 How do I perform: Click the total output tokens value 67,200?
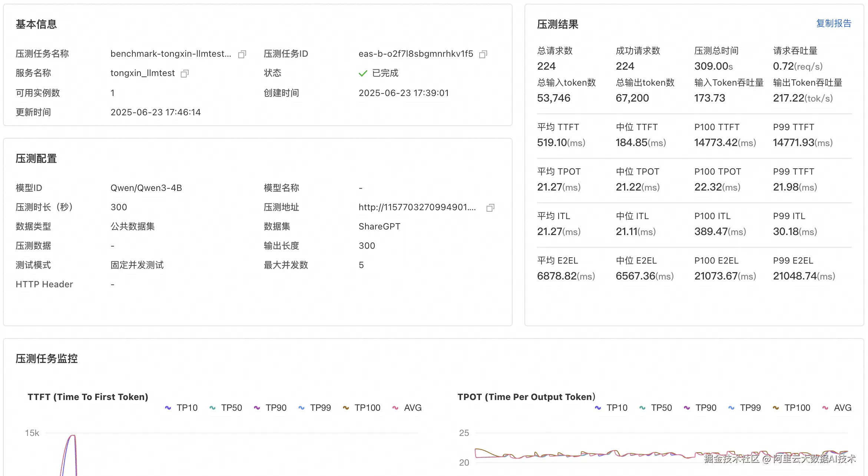632,98
